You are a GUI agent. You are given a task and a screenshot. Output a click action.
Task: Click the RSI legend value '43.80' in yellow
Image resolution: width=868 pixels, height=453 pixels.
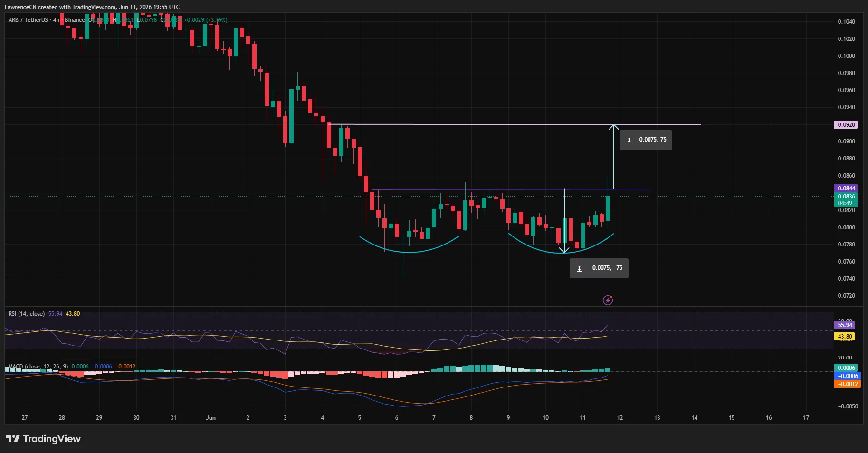(x=73, y=314)
